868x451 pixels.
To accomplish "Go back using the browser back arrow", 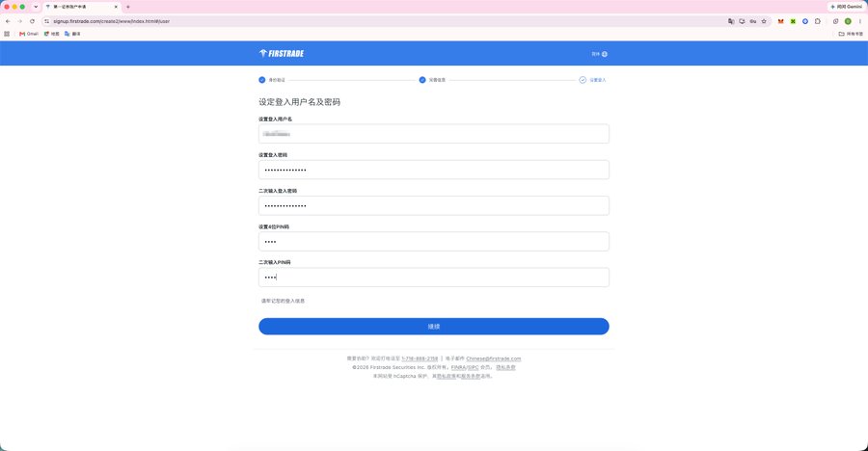I will [8, 21].
